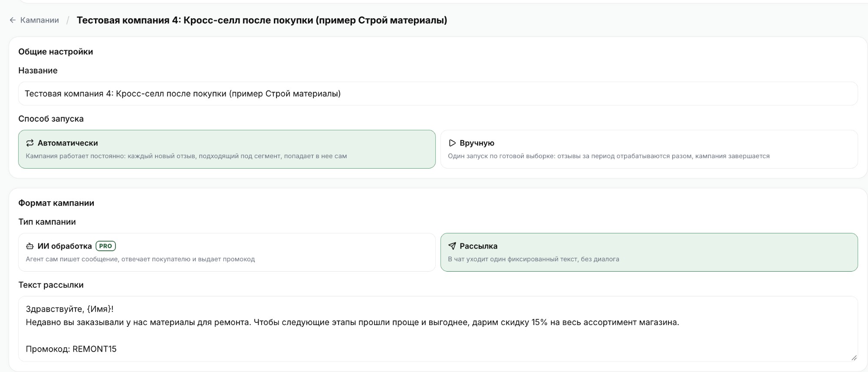868x372 pixels.
Task: Go back to the Кампании list link
Action: pyautogui.click(x=39, y=20)
